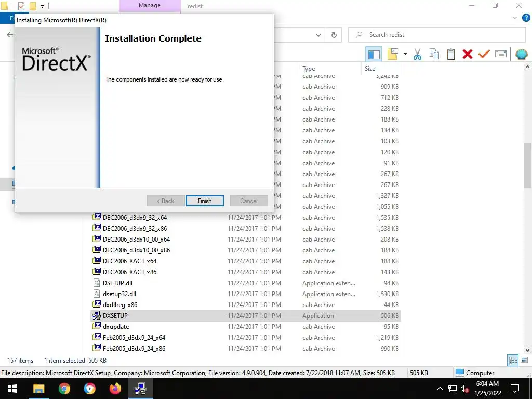Select the dxdllreg_x86 cab file
The image size is (532, 399).
tap(246, 304)
